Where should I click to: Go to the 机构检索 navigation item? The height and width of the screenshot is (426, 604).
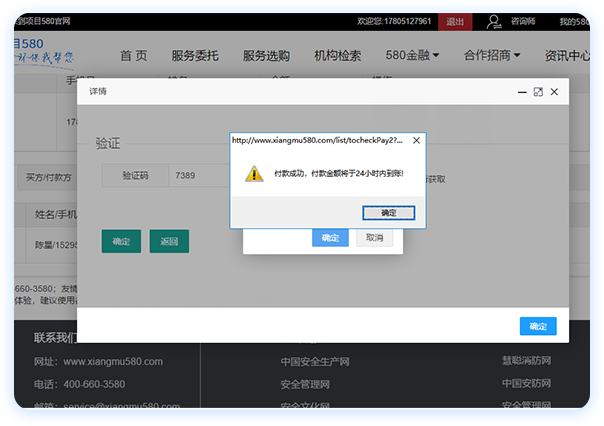point(337,56)
